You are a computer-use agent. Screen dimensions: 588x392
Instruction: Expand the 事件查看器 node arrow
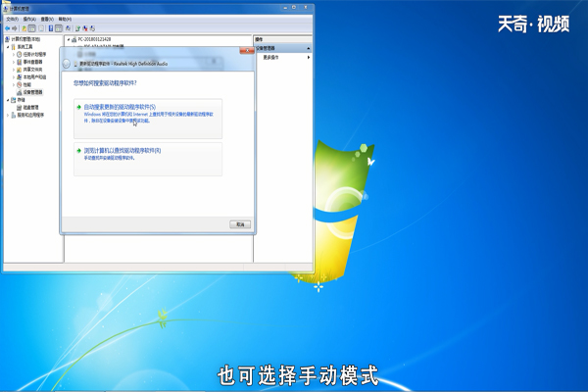pos(14,62)
